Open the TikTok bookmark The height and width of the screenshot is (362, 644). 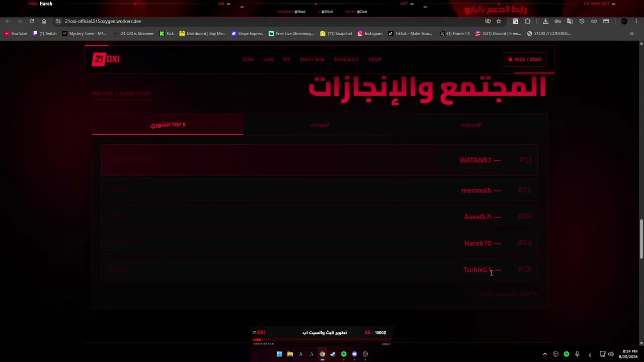[x=410, y=33]
